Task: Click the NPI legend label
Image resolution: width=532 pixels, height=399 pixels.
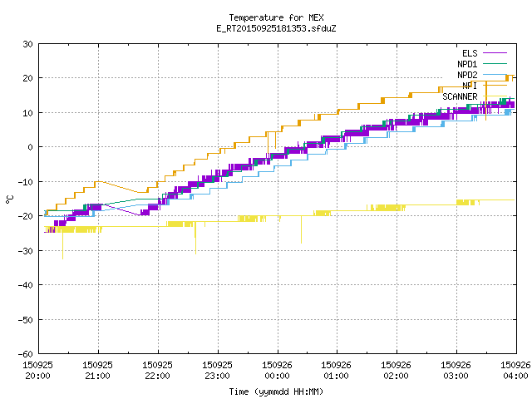Action: [470, 86]
